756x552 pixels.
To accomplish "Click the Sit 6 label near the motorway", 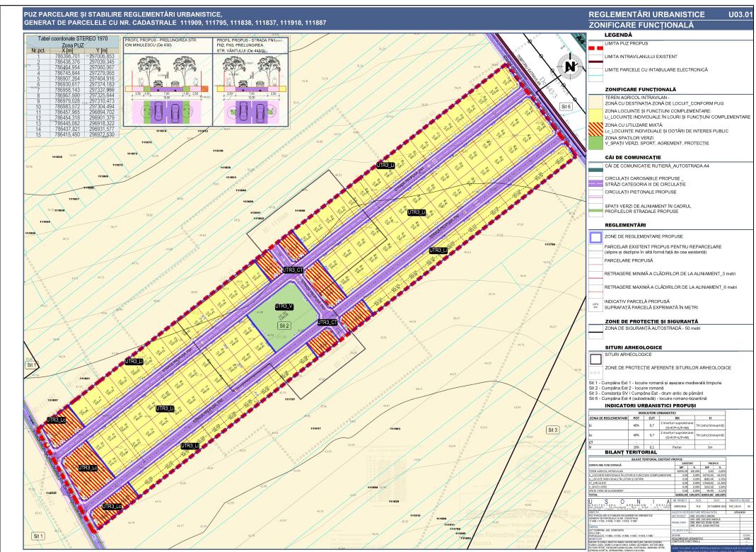I will 566,106.
